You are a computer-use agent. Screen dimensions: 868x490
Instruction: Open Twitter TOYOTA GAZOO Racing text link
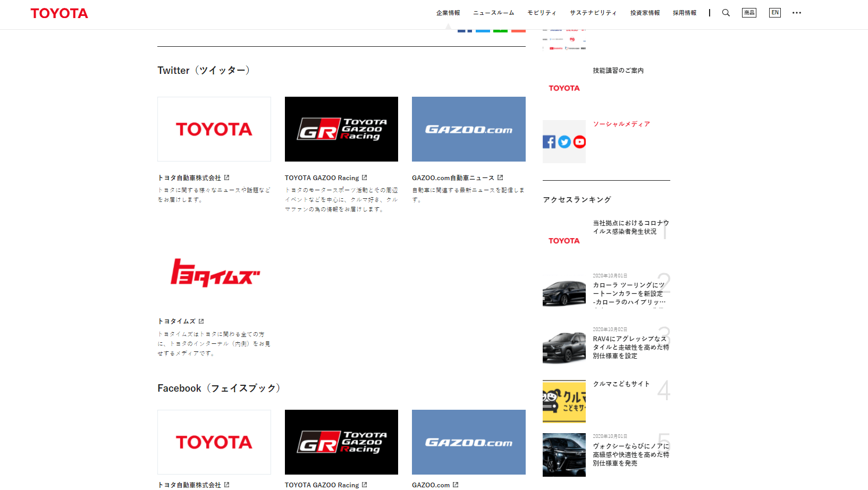322,178
